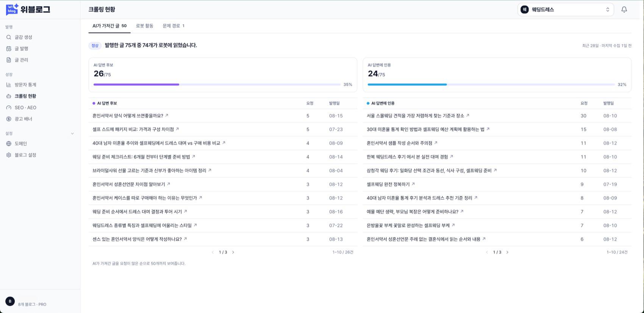644x313 pixels.
Task: Click the 글 발행 calendar icon
Action: pyautogui.click(x=9, y=48)
